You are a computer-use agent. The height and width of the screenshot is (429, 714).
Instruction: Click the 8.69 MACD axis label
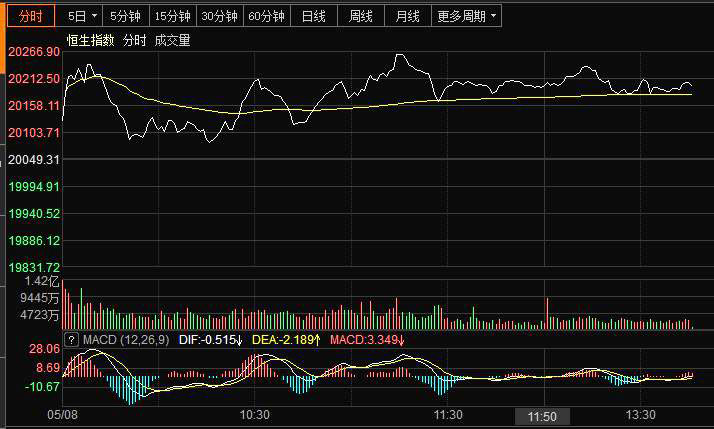click(x=48, y=368)
